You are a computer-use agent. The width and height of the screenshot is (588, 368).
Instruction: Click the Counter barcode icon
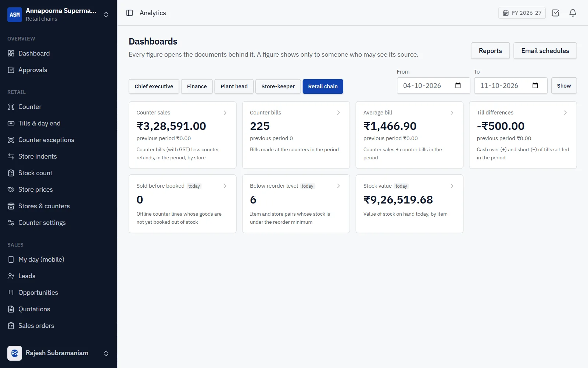point(11,107)
